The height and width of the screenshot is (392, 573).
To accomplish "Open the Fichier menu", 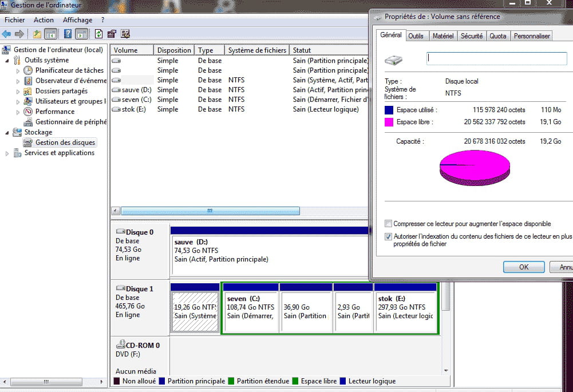I will 15,20.
